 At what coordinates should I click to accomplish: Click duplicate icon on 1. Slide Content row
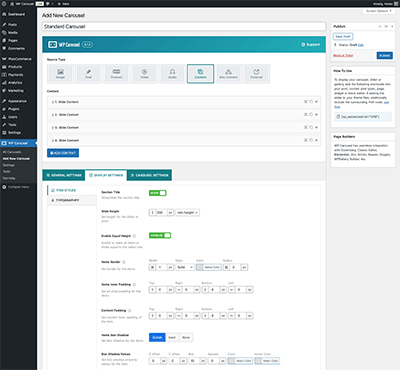[x=311, y=102]
